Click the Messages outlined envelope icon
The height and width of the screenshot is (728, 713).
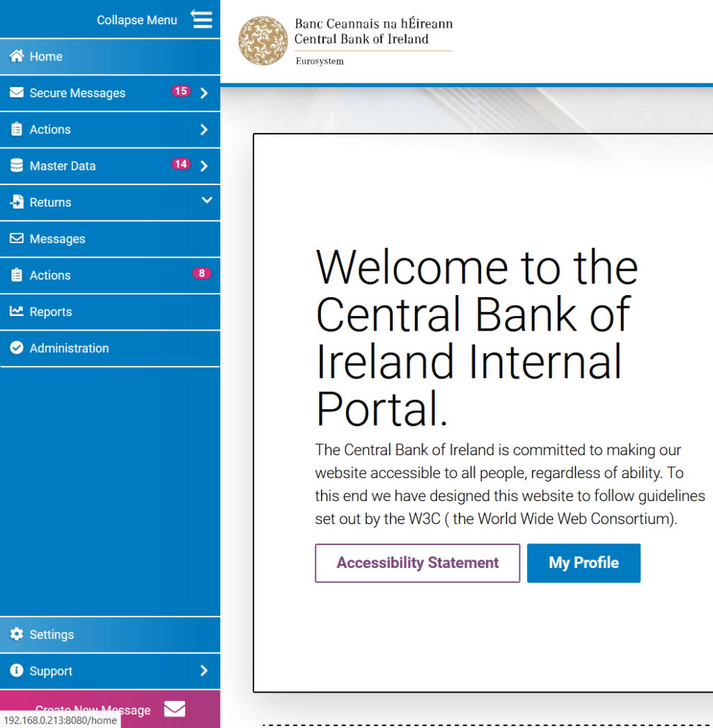pyautogui.click(x=17, y=238)
